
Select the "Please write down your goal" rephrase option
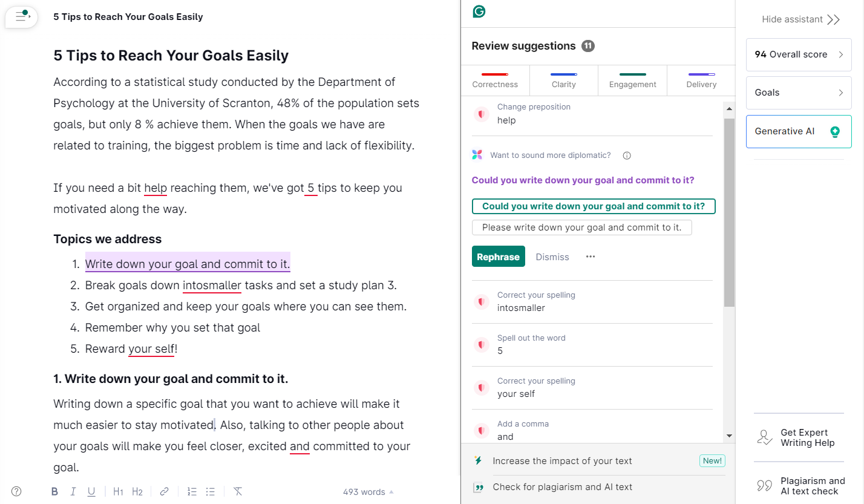(x=581, y=228)
